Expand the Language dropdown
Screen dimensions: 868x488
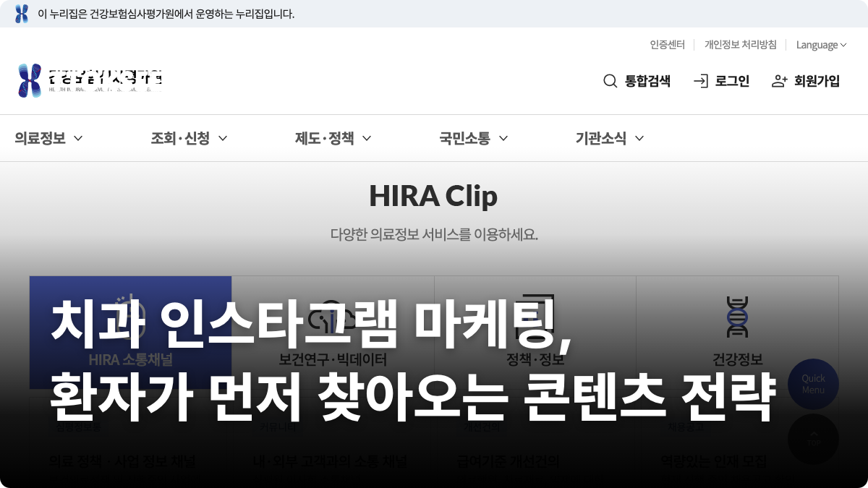[x=821, y=45]
